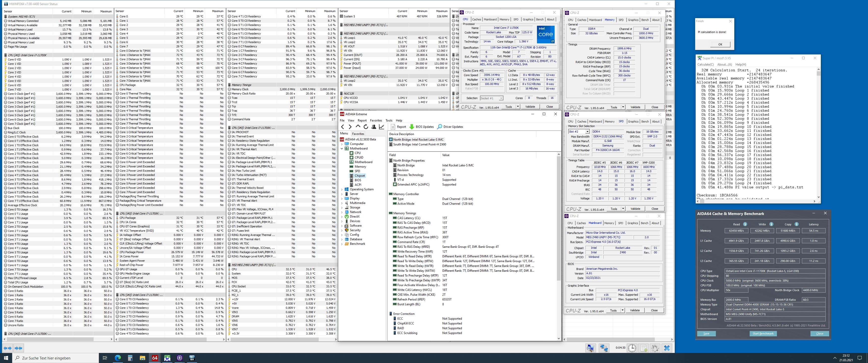
Task: Go back in AIDA64 toolbar
Action: click(342, 127)
